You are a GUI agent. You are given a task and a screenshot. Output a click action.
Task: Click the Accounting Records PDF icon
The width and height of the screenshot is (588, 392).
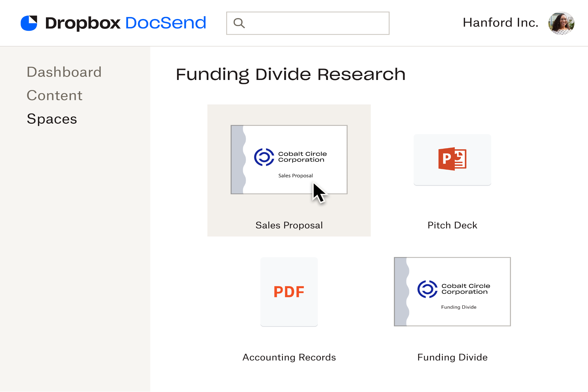coord(289,291)
